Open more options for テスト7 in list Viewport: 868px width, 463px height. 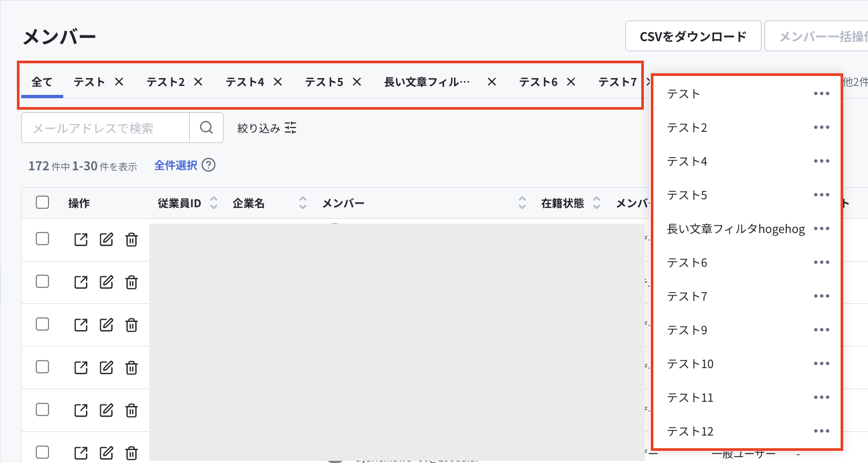coord(822,296)
